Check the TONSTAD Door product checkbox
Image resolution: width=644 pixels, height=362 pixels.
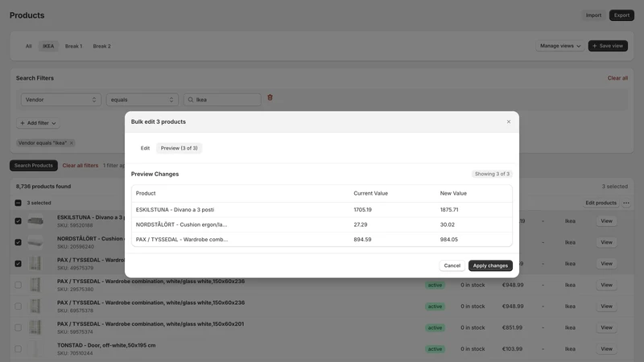pyautogui.click(x=18, y=349)
